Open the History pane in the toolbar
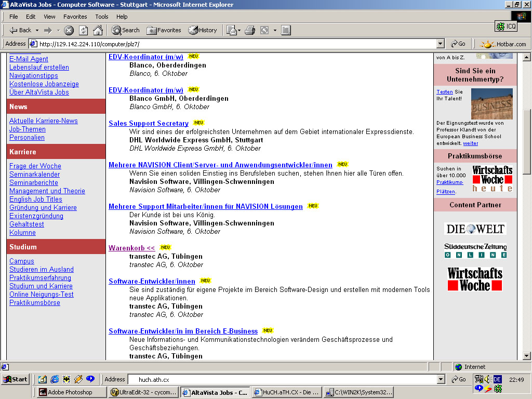The height and width of the screenshot is (399, 532). [x=203, y=30]
